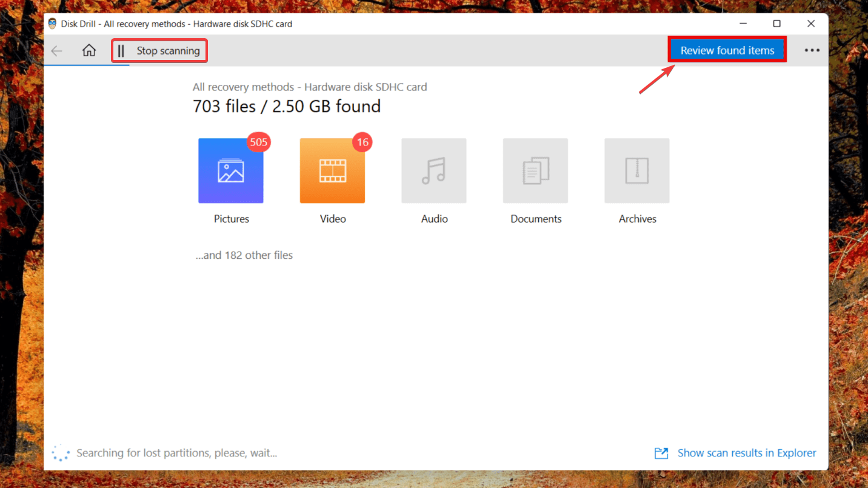Open the Video category tile

332,171
